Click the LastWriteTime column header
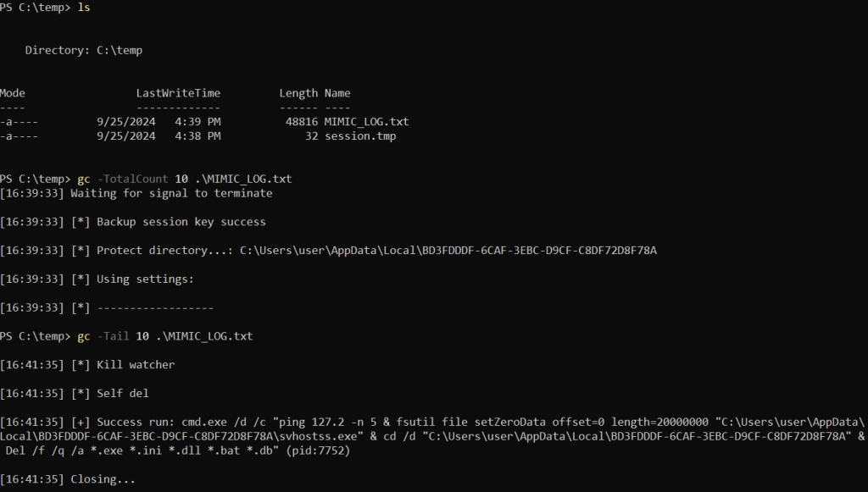Screen dimensions: 868x492 click(x=178, y=93)
